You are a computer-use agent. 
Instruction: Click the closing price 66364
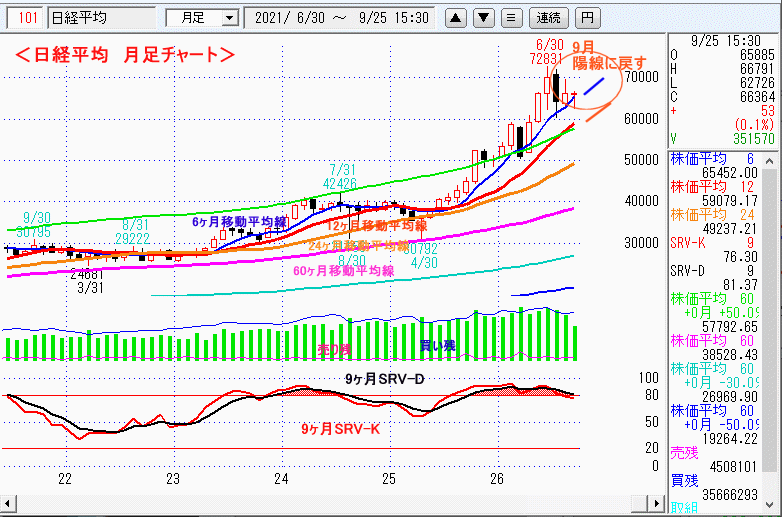tap(758, 97)
